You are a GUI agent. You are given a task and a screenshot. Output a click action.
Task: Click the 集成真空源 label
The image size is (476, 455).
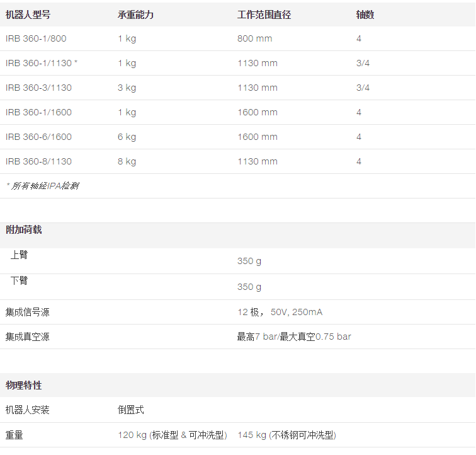(27, 337)
